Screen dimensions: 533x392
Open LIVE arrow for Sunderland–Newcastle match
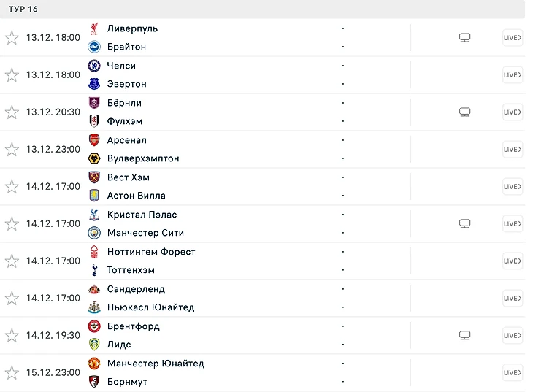tap(513, 298)
